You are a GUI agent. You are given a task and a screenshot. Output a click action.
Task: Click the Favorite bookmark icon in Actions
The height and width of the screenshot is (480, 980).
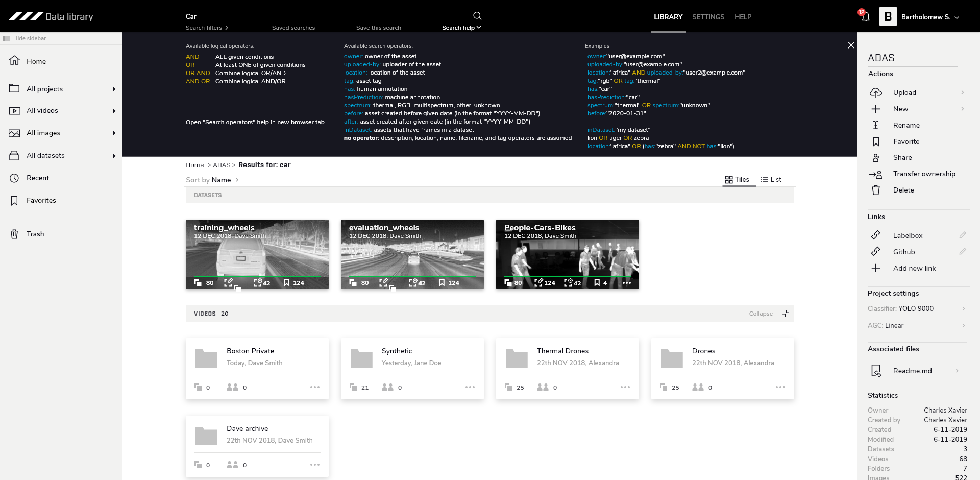[x=876, y=141]
